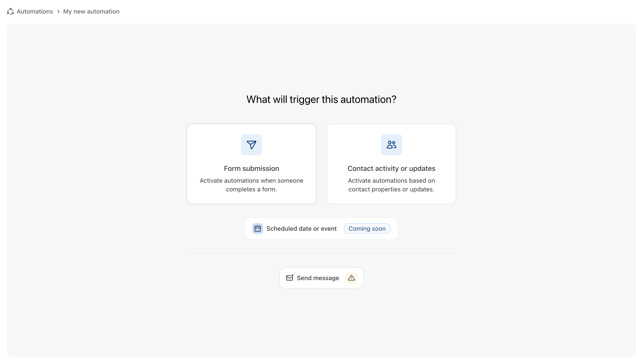This screenshot has height=364, width=643.
Task: Go back to the Automations page
Action: point(35,12)
